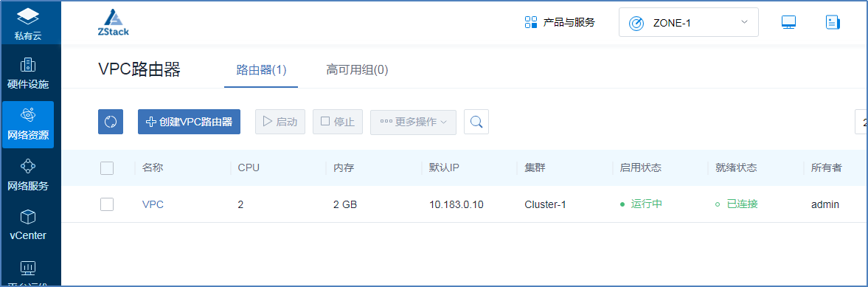This screenshot has width=868, height=287.
Task: Click the 默认IP column header
Action: (x=444, y=168)
